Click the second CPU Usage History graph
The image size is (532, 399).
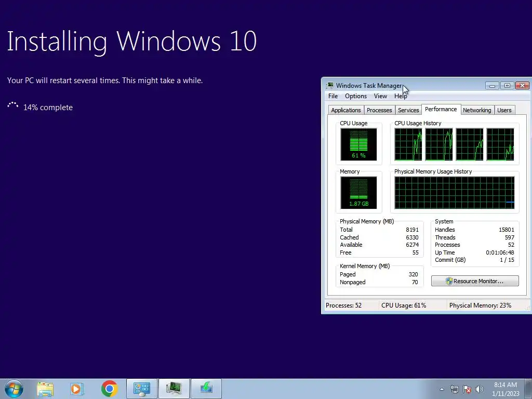tap(438, 144)
